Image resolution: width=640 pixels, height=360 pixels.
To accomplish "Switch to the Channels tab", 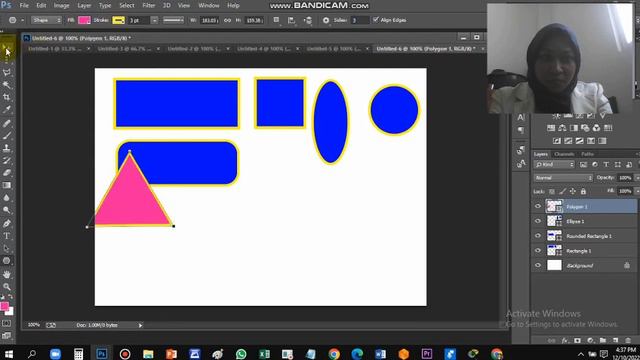I will (x=564, y=154).
